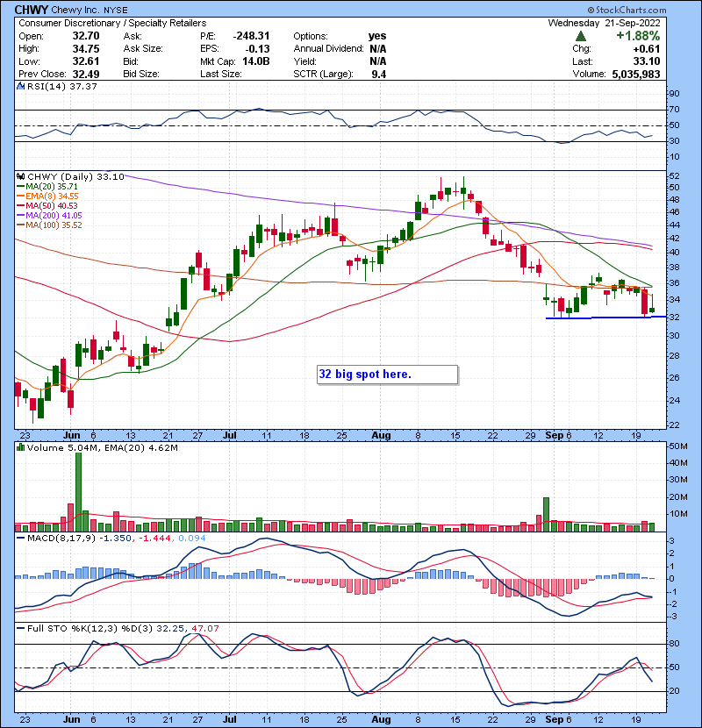702x728 pixels.
Task: Click the Jun label on the bottom axis
Action: pyautogui.click(x=72, y=719)
